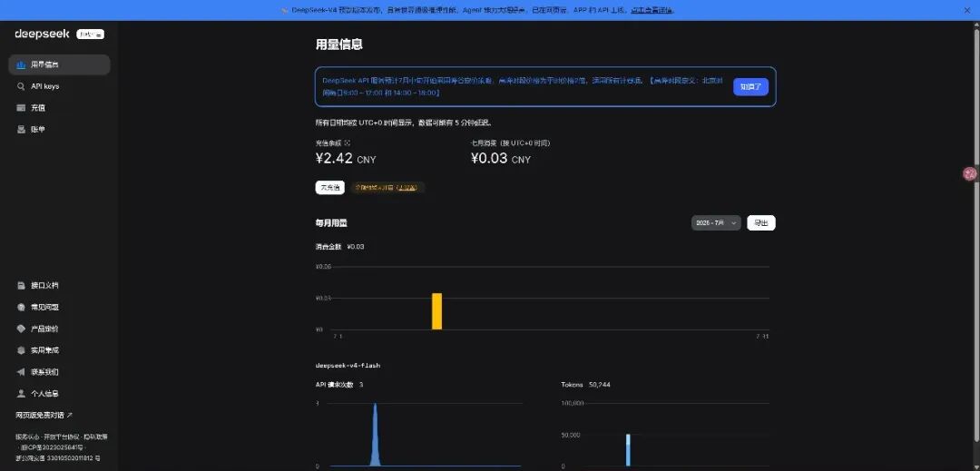Click the deepseek logo in sidebar

pos(42,34)
